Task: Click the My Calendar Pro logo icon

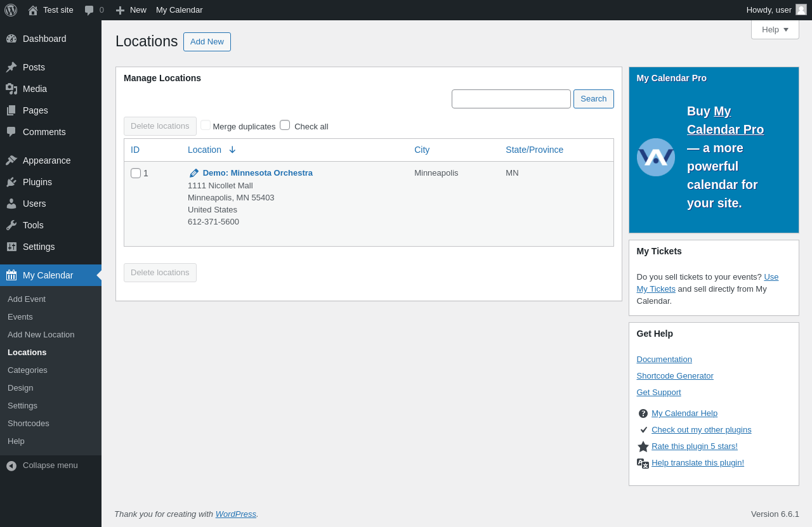Action: 655,157
